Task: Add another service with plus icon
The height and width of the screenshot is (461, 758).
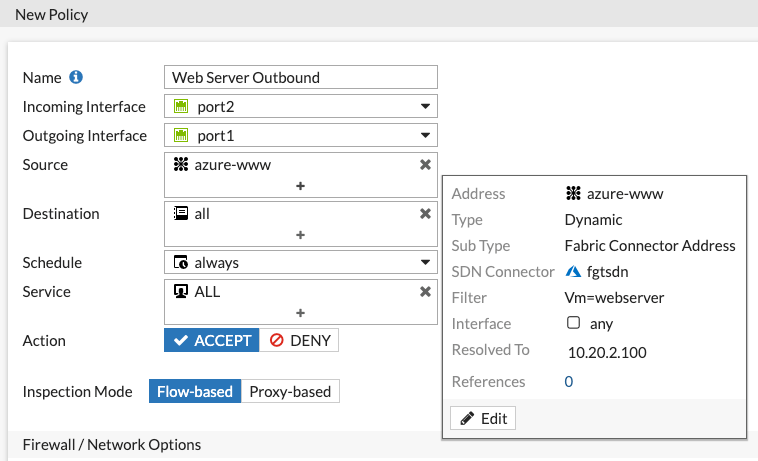Action: [300, 313]
